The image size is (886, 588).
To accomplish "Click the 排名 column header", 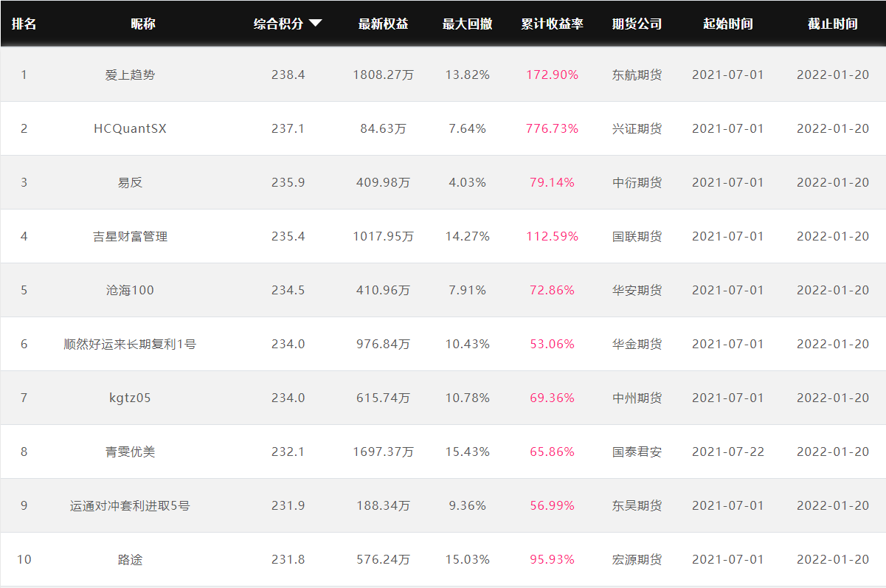I will coord(24,24).
